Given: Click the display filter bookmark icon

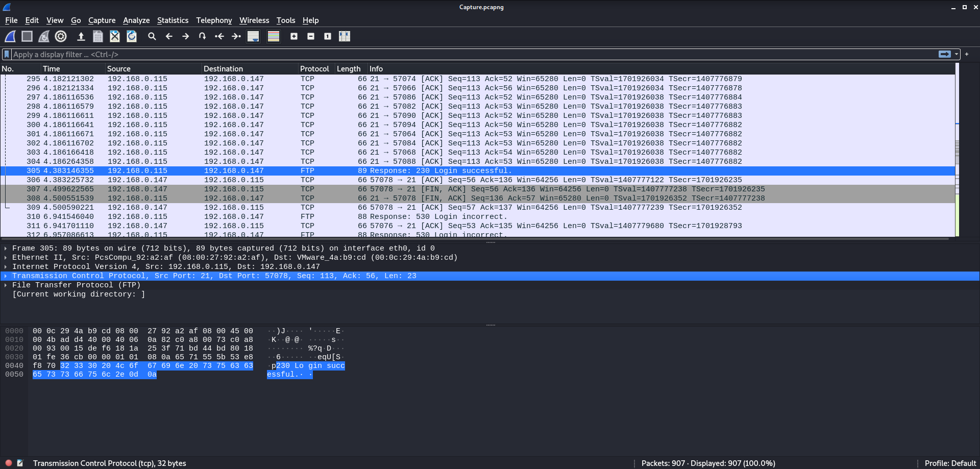Looking at the screenshot, I should pos(7,54).
